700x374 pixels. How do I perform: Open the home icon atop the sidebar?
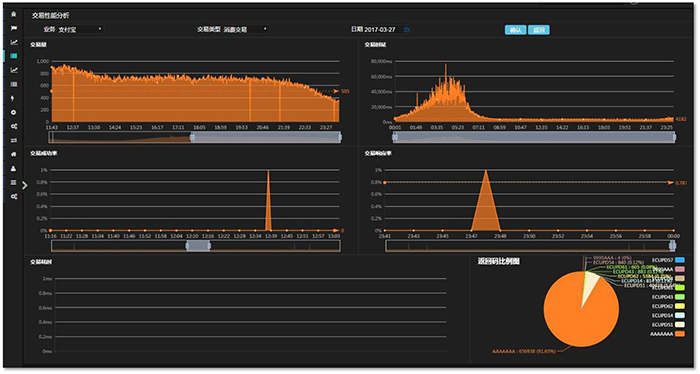pyautogui.click(x=14, y=14)
